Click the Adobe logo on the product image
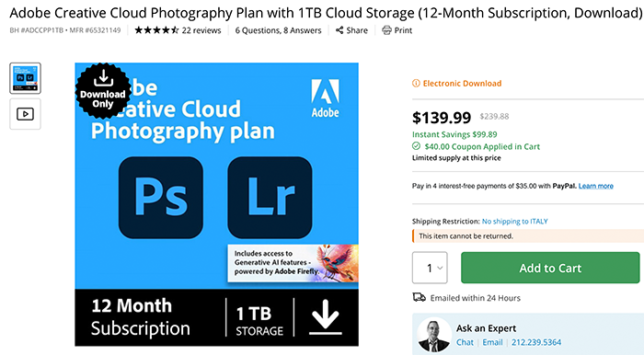Screen dimensions: 644x355 (326, 98)
